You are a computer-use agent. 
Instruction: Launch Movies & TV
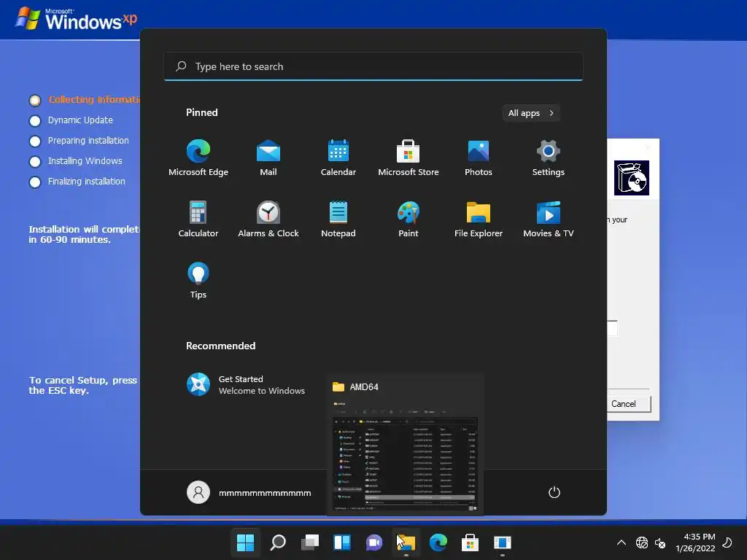(549, 219)
